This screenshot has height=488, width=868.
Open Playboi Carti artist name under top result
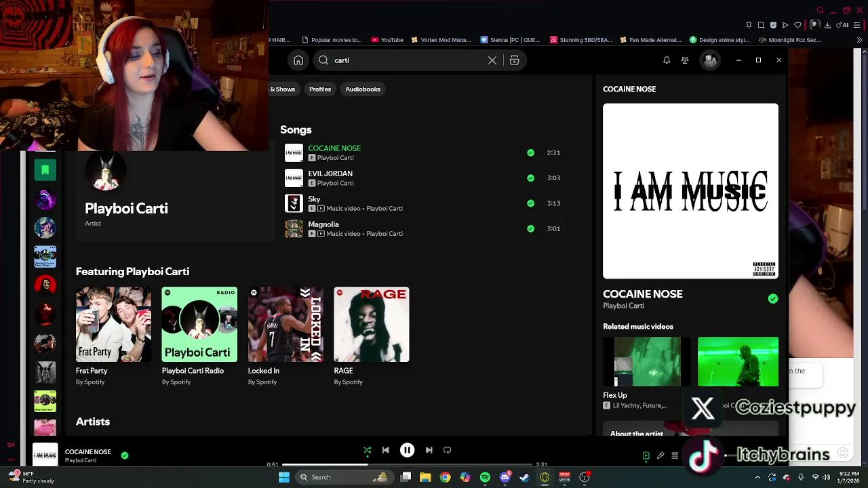(x=126, y=208)
